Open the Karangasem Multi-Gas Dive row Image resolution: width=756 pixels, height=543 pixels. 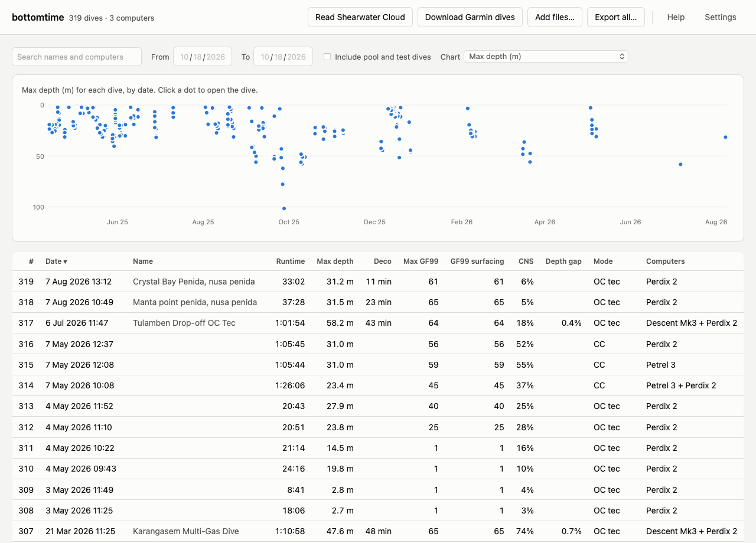pyautogui.click(x=378, y=531)
